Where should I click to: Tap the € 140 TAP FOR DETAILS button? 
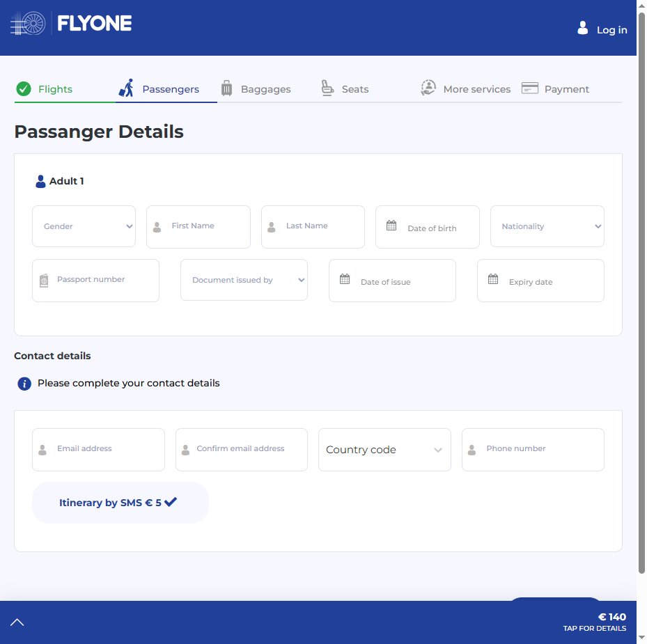594,622
